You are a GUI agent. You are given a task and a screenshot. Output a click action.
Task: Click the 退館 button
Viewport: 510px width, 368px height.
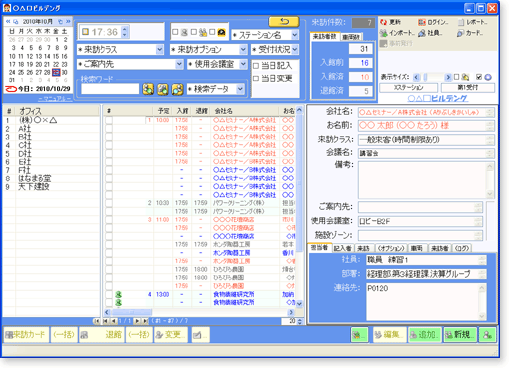pyautogui.click(x=102, y=334)
